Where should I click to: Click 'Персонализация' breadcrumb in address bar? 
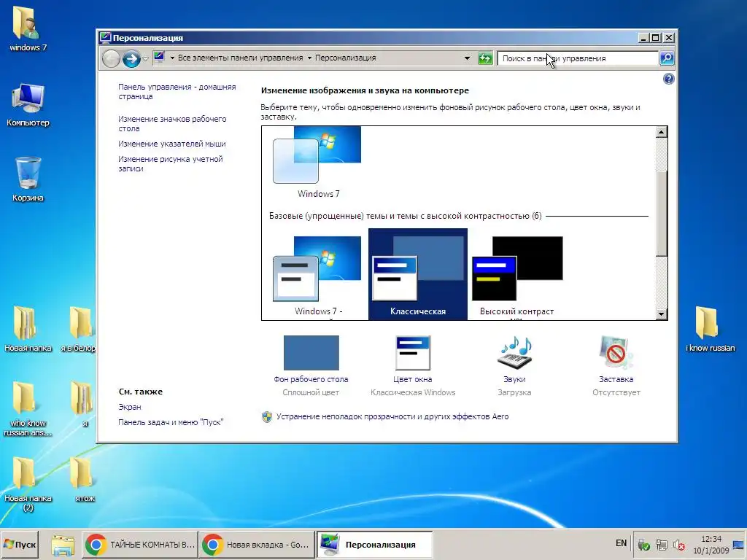(345, 58)
